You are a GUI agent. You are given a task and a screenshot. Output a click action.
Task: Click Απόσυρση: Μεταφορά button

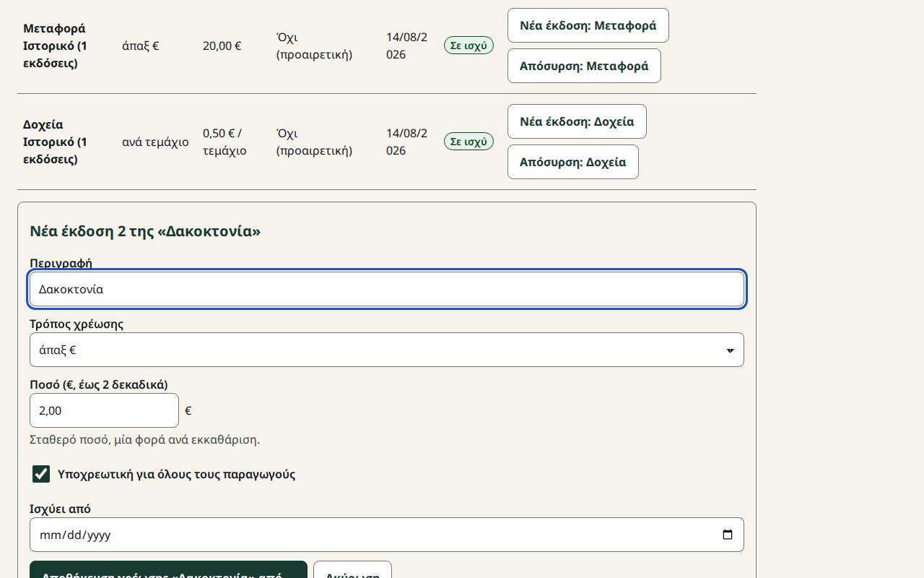pyautogui.click(x=584, y=66)
